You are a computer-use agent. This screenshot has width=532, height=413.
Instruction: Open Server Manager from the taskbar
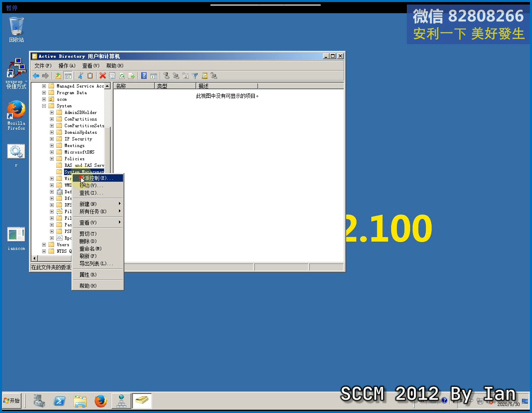click(39, 401)
